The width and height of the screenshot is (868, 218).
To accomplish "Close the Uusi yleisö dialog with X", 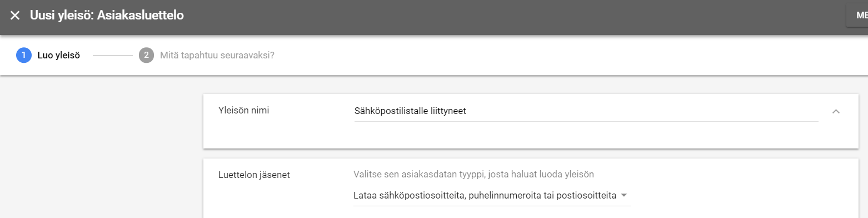I will coord(15,16).
